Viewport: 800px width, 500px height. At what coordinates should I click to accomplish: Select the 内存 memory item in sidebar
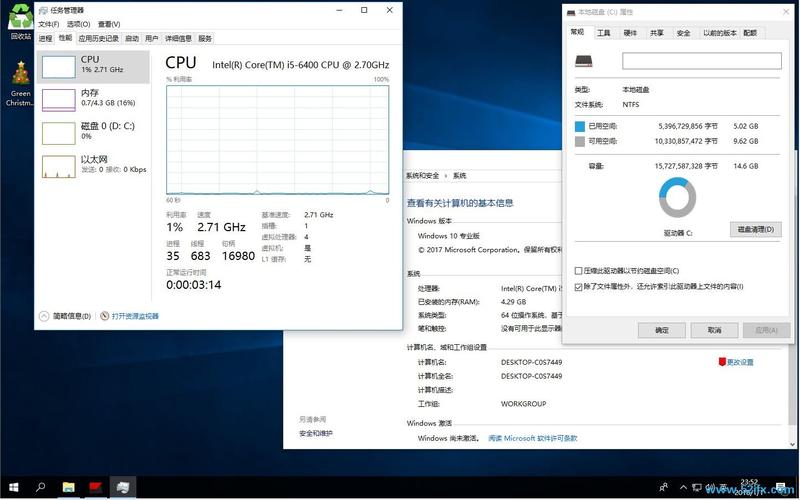tap(93, 98)
